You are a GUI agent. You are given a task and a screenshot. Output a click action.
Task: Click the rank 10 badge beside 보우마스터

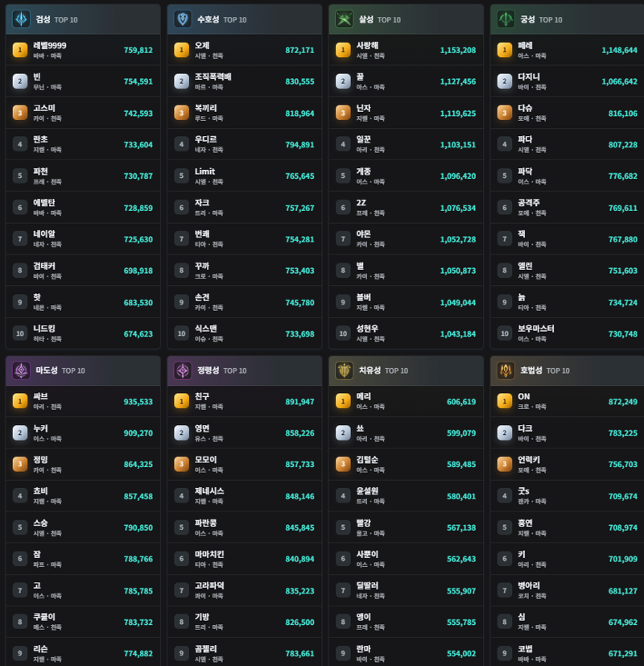click(504, 334)
